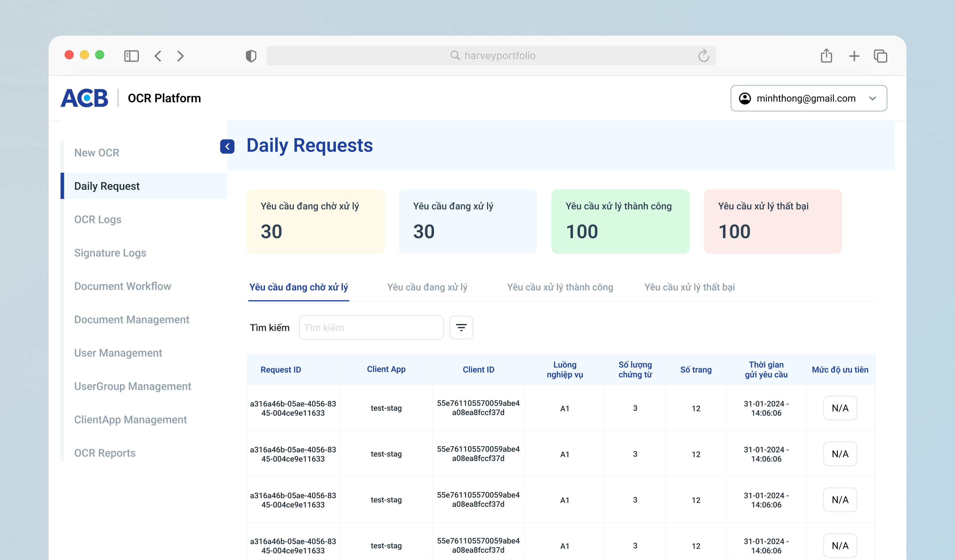Open OCR Logs in the sidebar
This screenshot has height=560, width=955.
click(x=98, y=219)
